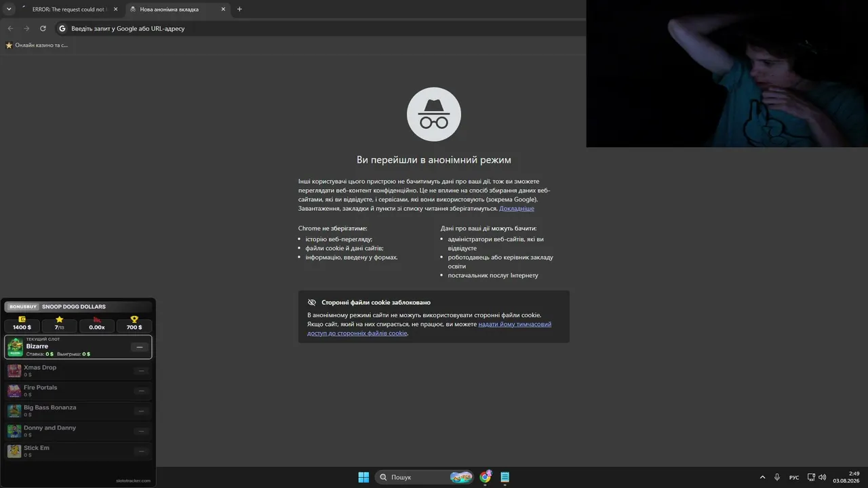Image resolution: width=868 pixels, height=488 pixels.
Task: Open the Xmas Drop slot thumbnail
Action: pos(14,371)
